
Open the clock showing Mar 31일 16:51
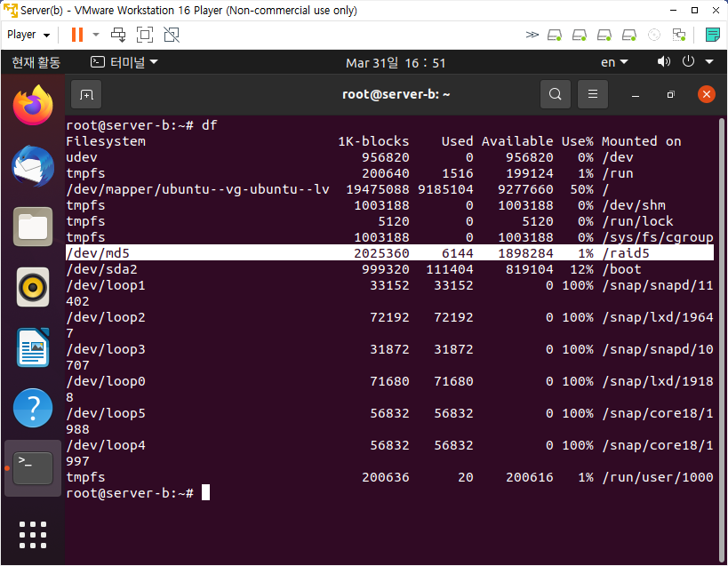click(396, 62)
